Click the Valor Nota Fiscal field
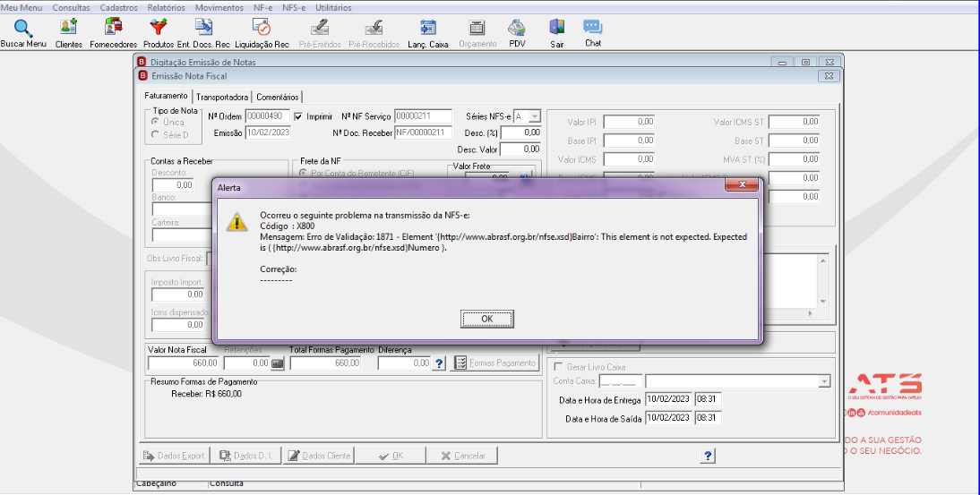This screenshot has width=980, height=495. [183, 363]
